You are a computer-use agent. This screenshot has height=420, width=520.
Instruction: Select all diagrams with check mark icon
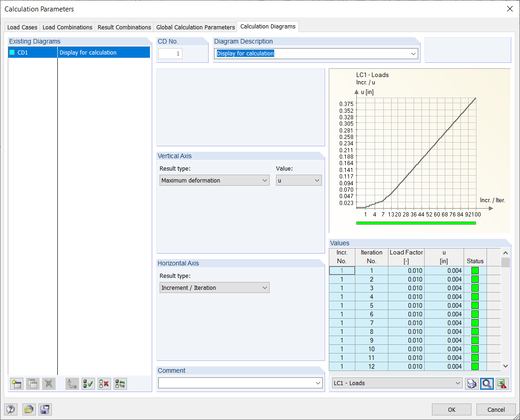(x=88, y=384)
